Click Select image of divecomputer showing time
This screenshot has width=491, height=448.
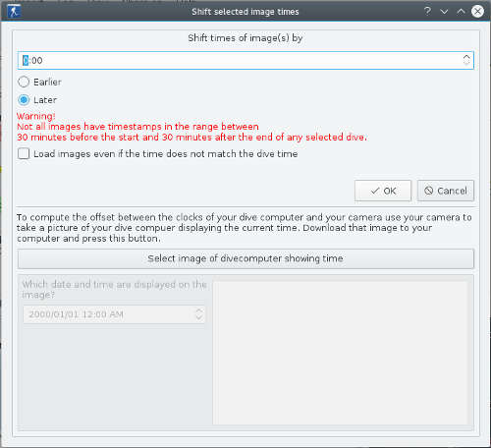[245, 258]
